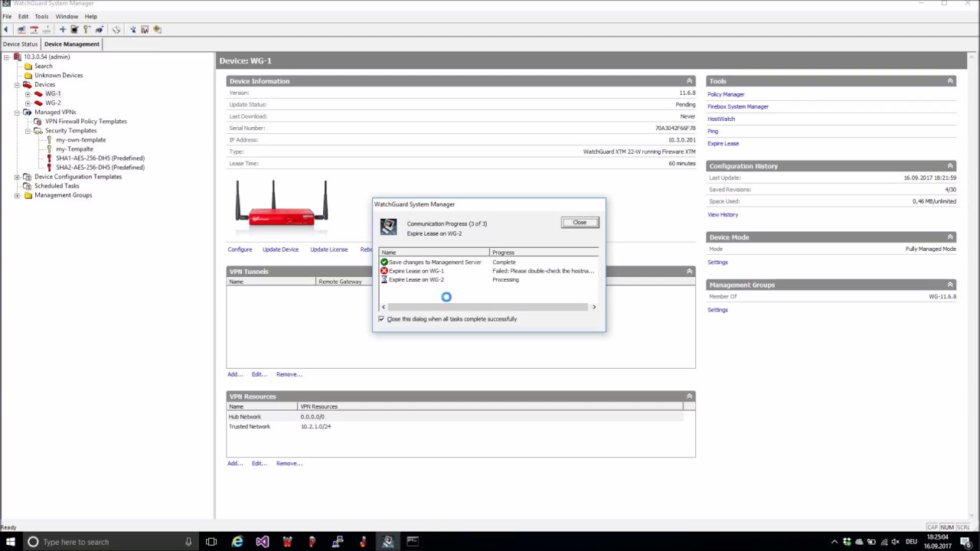Image resolution: width=980 pixels, height=551 pixels.
Task: Open the Help menu
Action: tap(90, 16)
